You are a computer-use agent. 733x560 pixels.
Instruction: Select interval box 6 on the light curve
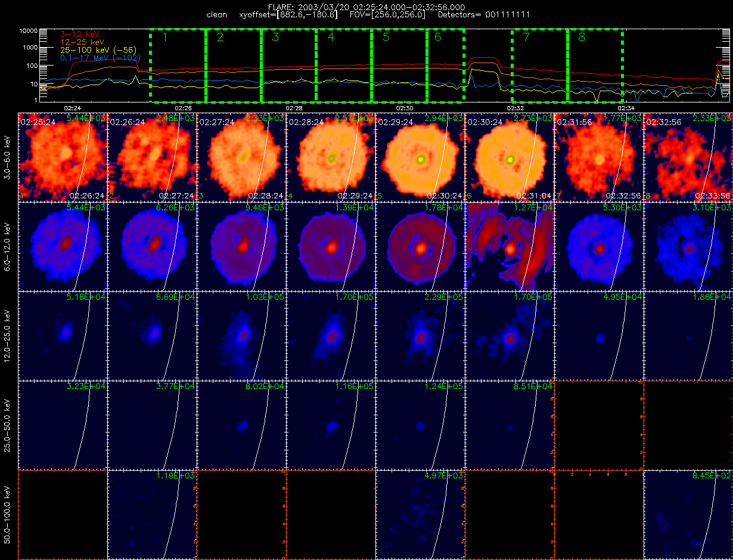pos(445,65)
